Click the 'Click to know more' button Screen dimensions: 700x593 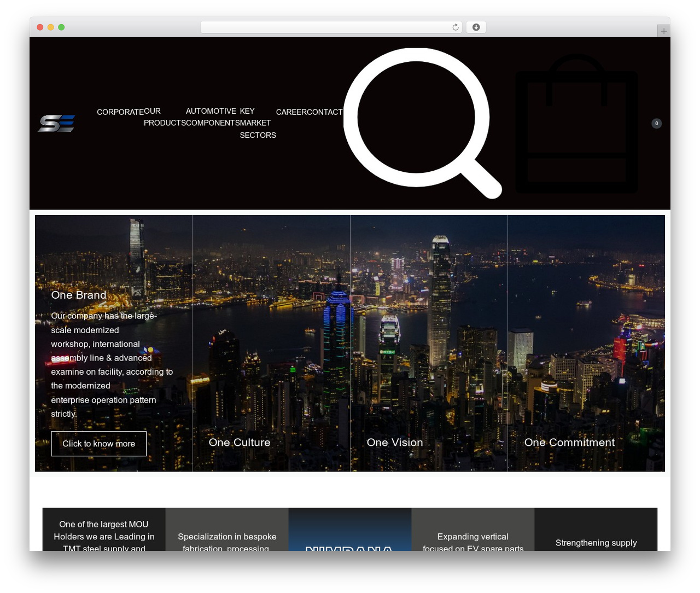98,444
